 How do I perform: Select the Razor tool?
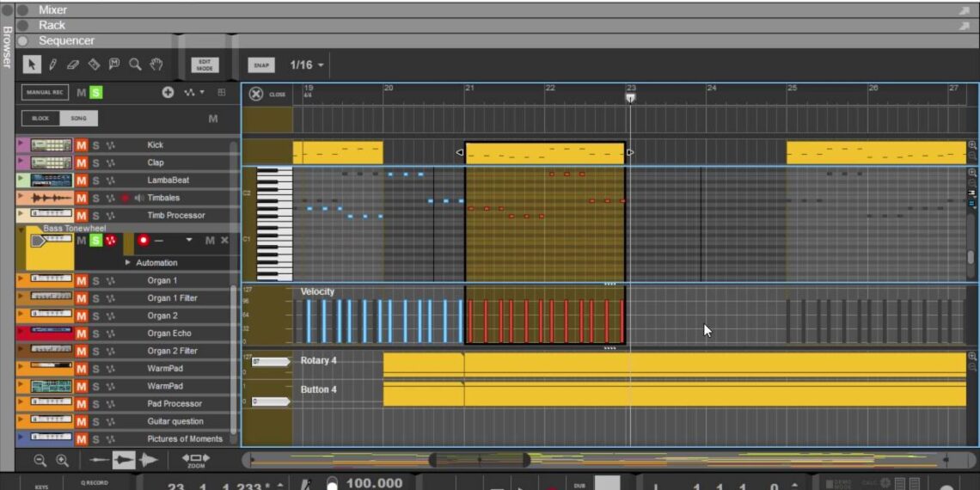point(94,64)
